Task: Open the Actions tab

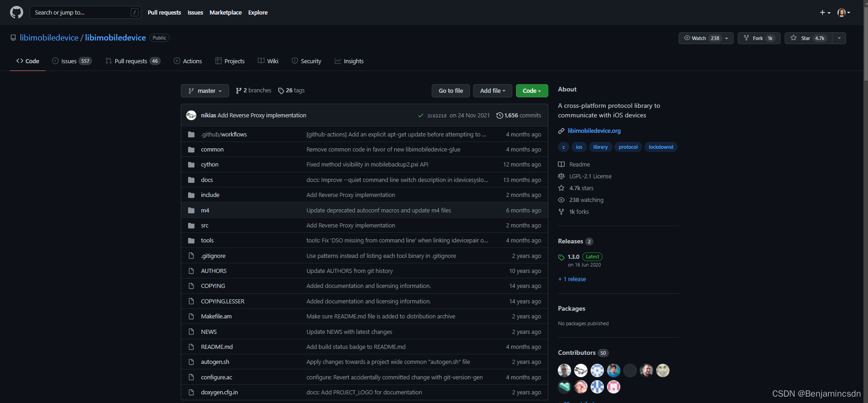Action: [188, 61]
